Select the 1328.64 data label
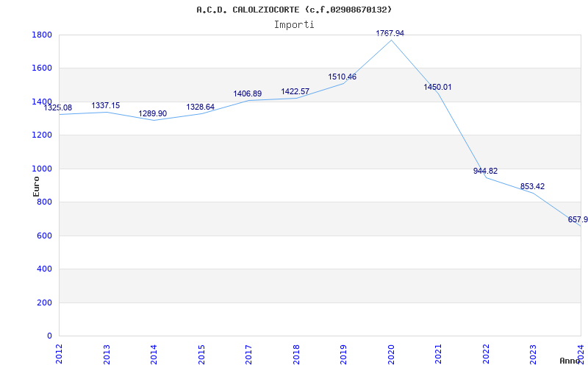The width and height of the screenshot is (588, 368). (200, 107)
